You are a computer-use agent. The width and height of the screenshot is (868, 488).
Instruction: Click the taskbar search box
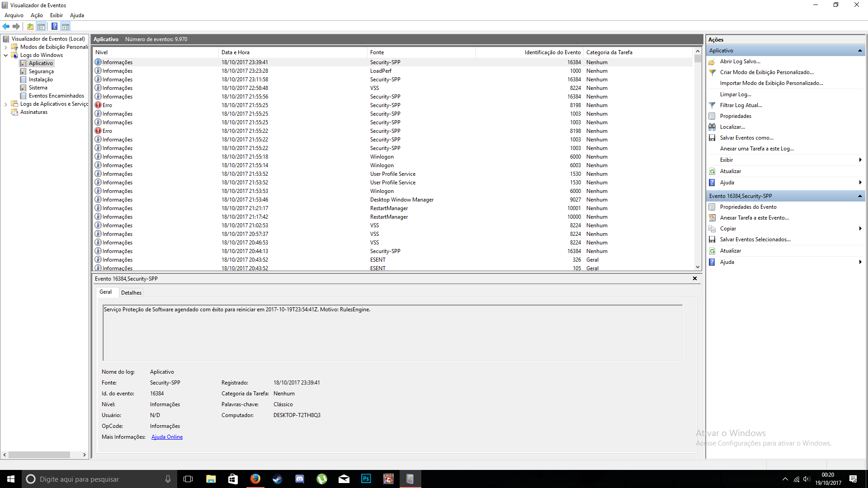99,479
